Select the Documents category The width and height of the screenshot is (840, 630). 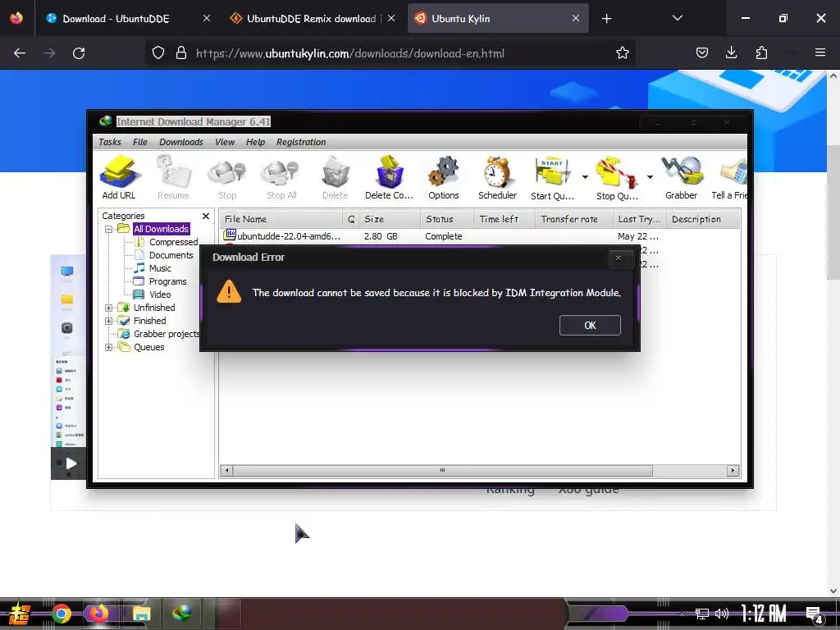pyautogui.click(x=171, y=255)
